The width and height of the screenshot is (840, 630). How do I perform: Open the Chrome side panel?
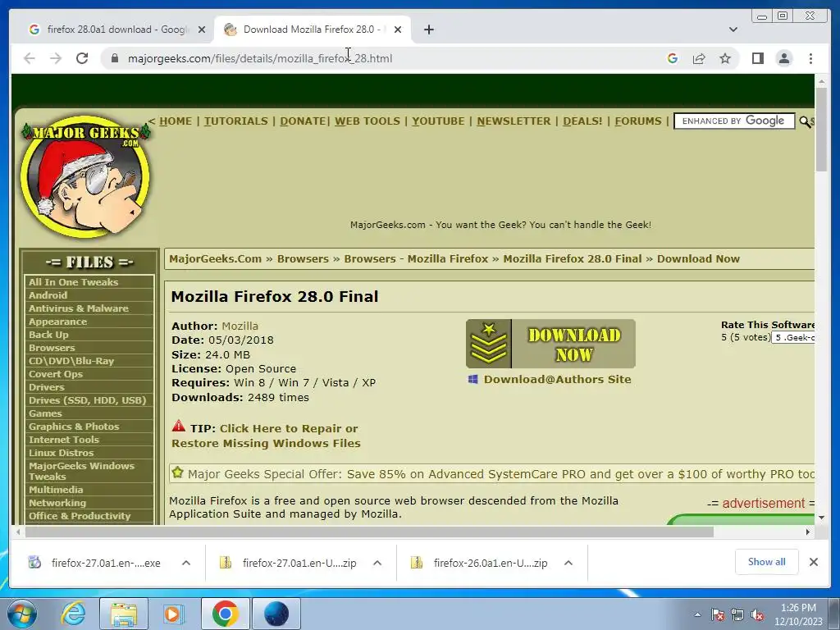(757, 58)
